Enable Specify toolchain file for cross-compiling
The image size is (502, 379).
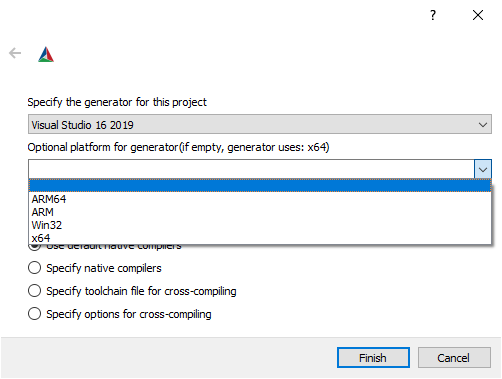click(x=34, y=291)
